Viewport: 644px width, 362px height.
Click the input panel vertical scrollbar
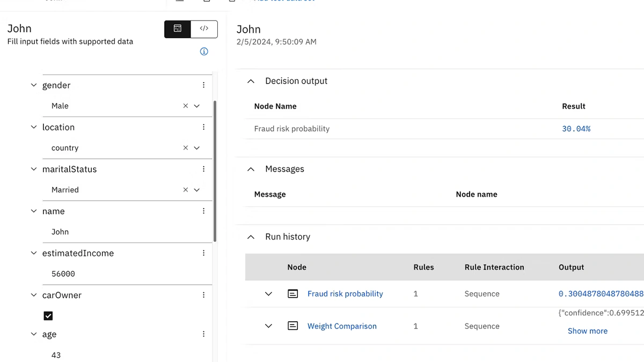click(215, 172)
